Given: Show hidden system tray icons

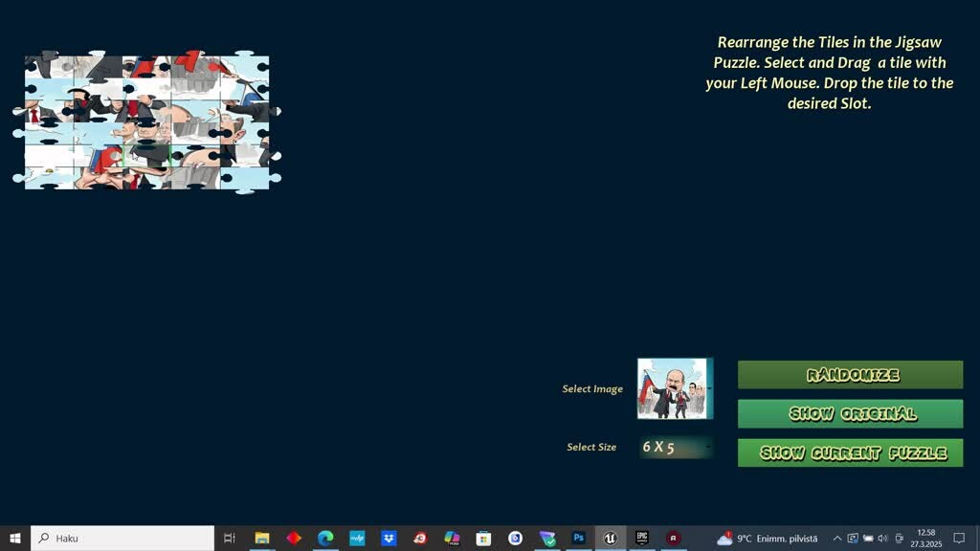Looking at the screenshot, I should coord(837,539).
